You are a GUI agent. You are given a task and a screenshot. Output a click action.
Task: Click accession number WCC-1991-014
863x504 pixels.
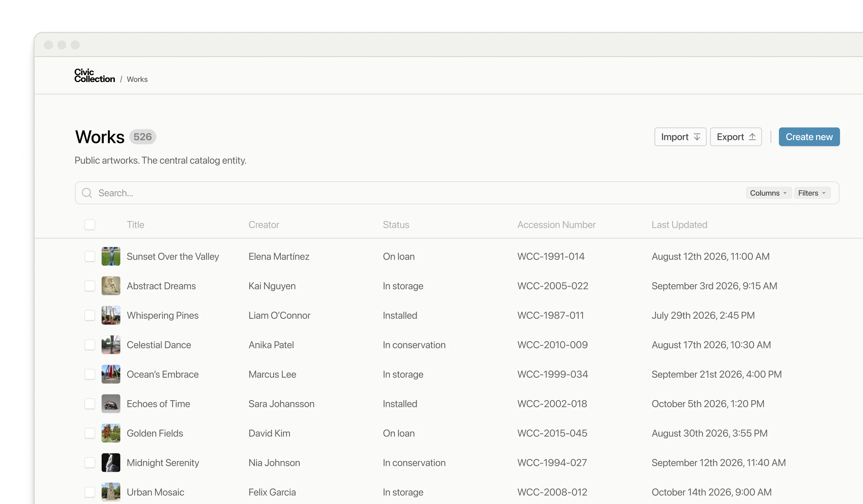click(551, 256)
